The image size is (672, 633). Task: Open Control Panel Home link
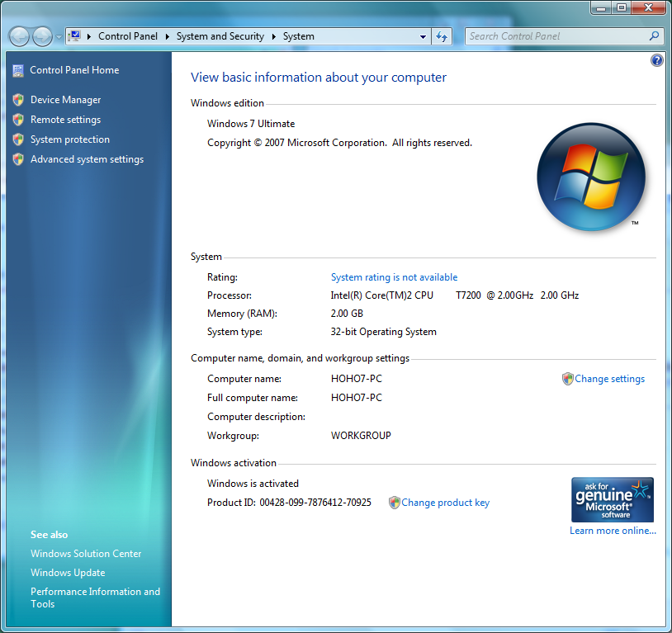click(74, 70)
